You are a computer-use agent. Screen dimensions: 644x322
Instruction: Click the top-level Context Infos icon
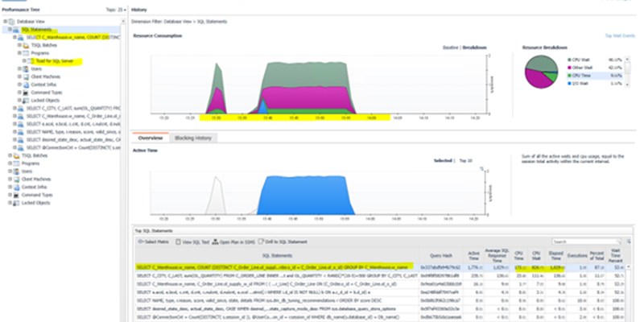pos(16,187)
